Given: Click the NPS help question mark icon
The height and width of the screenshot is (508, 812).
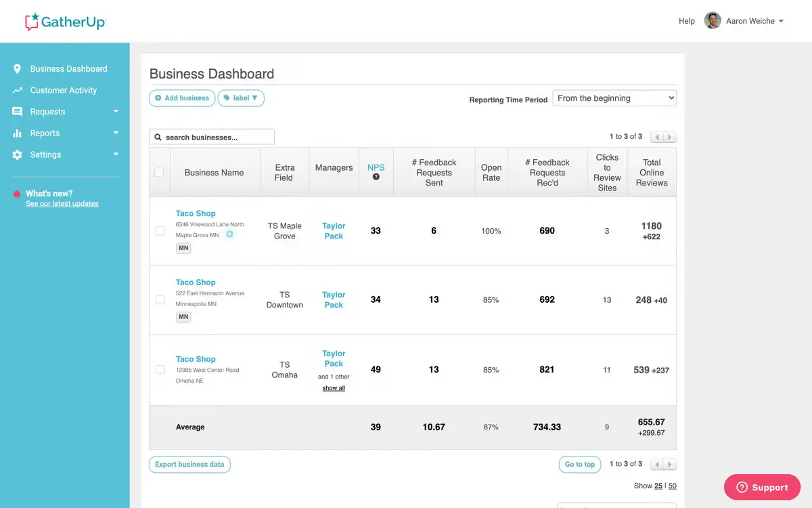Looking at the screenshot, I should click(x=376, y=177).
